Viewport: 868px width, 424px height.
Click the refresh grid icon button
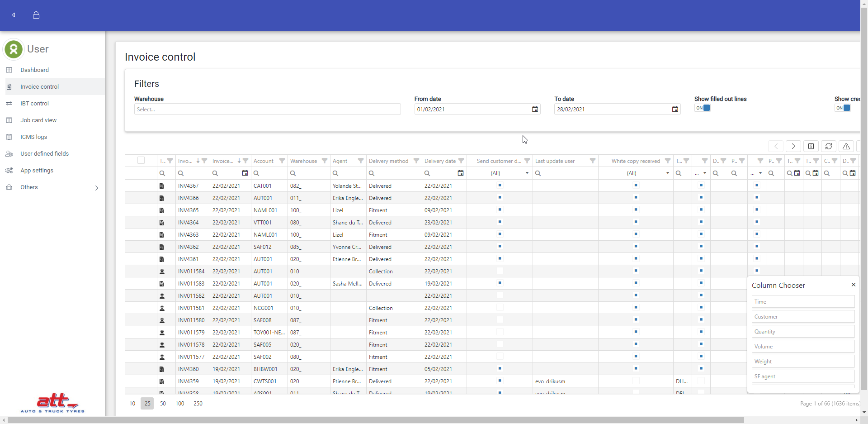(x=828, y=146)
